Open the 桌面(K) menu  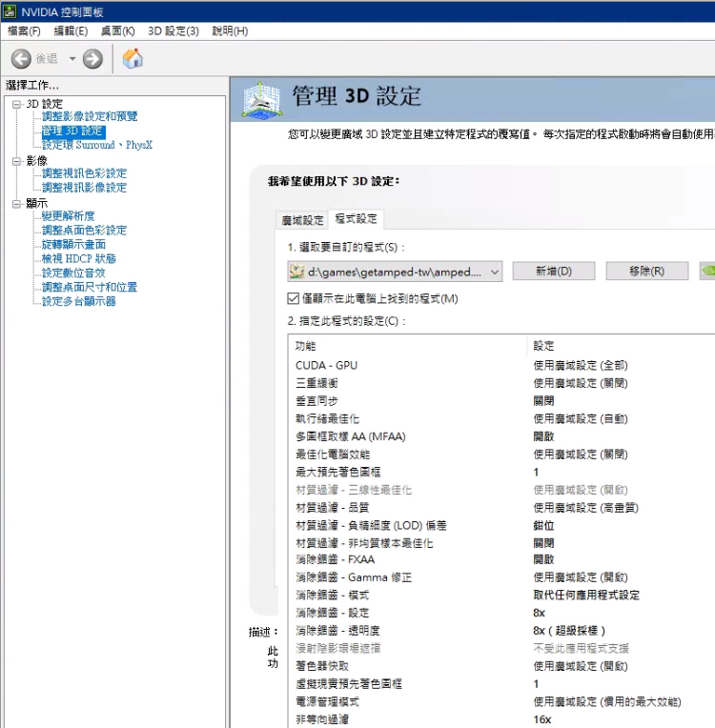click(x=118, y=31)
